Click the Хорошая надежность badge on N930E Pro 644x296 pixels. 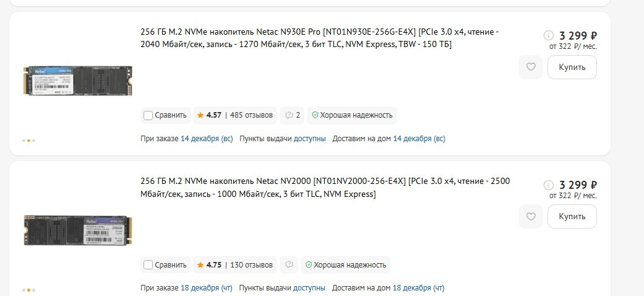[352, 115]
